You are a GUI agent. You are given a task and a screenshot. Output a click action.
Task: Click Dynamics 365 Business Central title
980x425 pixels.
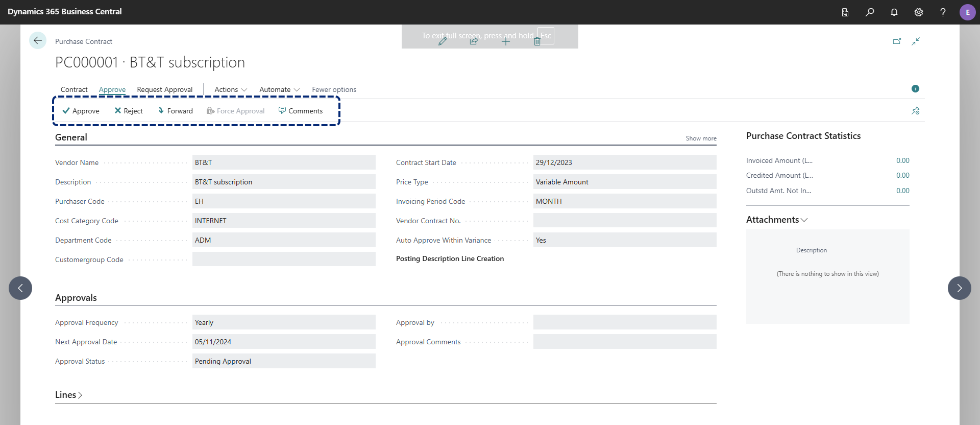coord(65,11)
